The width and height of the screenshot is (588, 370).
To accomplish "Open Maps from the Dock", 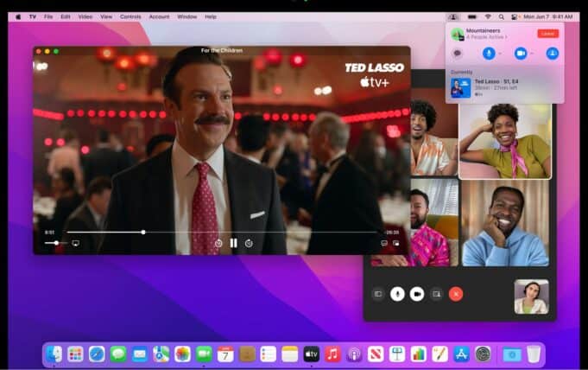I will pyautogui.click(x=161, y=354).
